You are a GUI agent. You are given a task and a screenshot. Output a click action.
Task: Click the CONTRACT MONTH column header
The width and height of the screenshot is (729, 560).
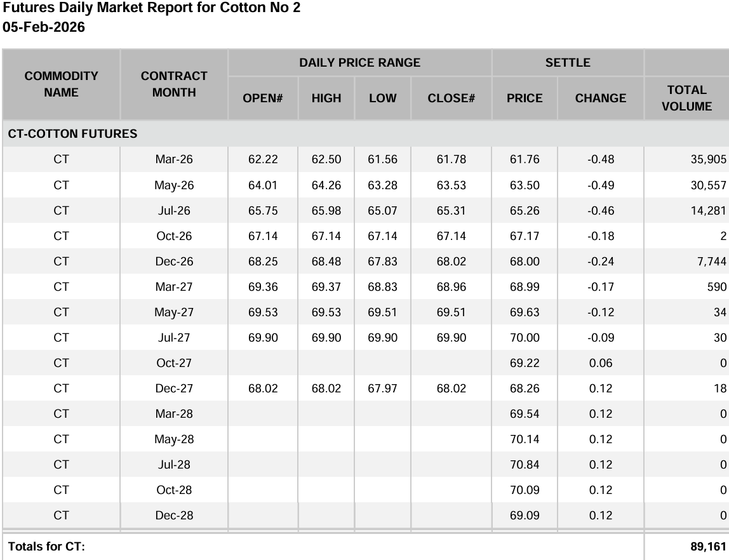click(x=174, y=84)
